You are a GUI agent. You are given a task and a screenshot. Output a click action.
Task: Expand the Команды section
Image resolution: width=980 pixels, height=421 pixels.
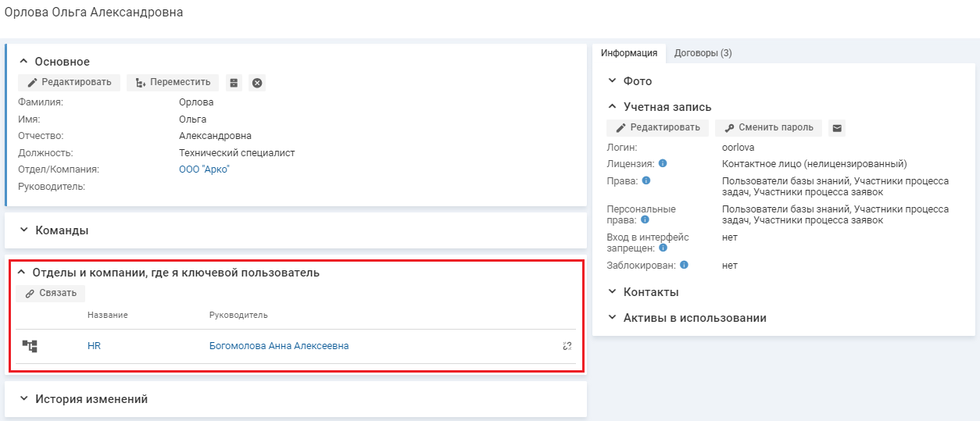pyautogui.click(x=23, y=230)
